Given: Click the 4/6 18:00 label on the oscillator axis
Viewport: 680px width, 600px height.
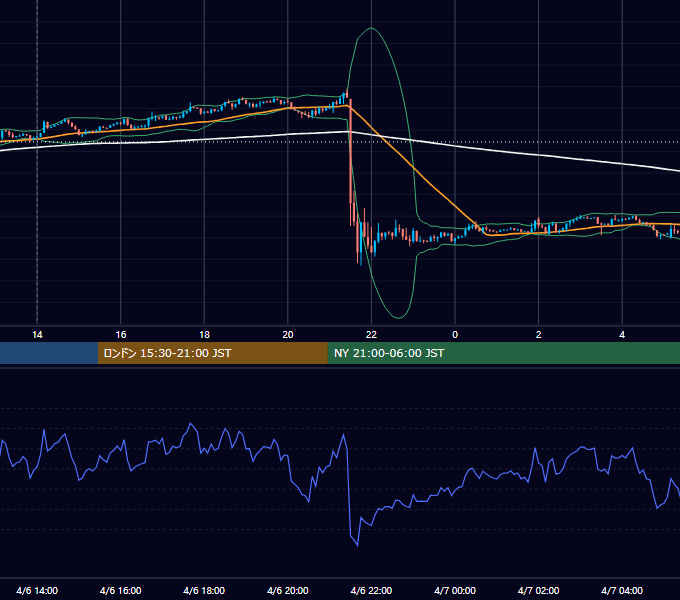Looking at the screenshot, I should click(x=204, y=590).
